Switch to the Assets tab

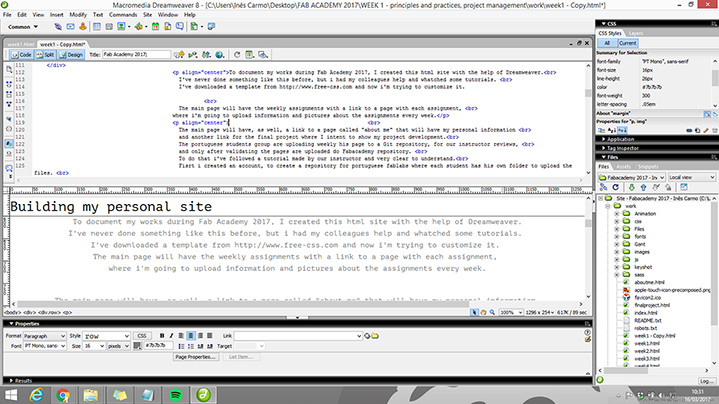[624, 166]
